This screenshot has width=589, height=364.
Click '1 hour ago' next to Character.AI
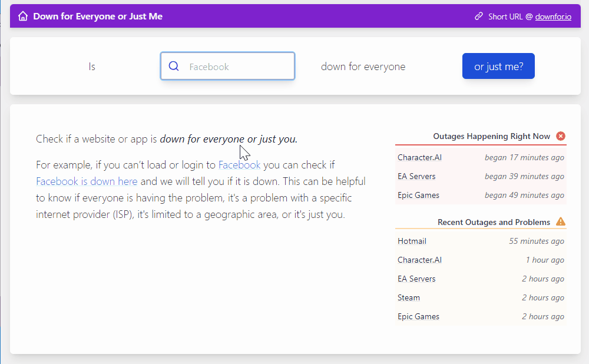click(545, 260)
